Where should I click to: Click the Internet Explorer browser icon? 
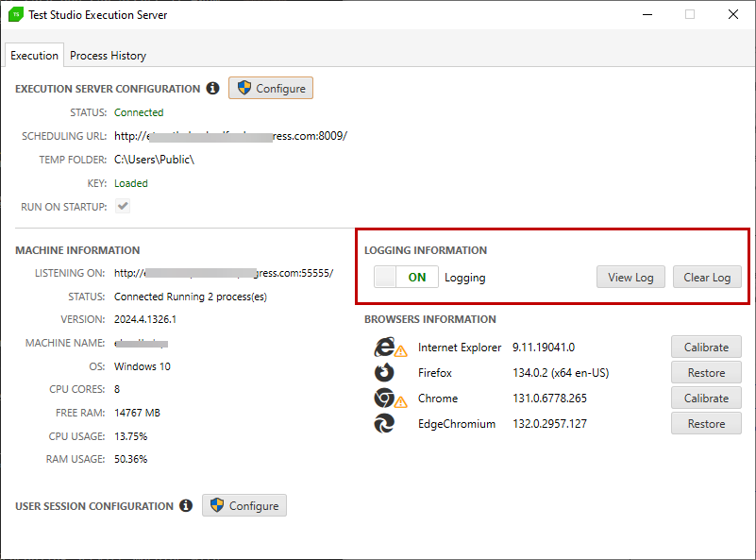(x=384, y=347)
